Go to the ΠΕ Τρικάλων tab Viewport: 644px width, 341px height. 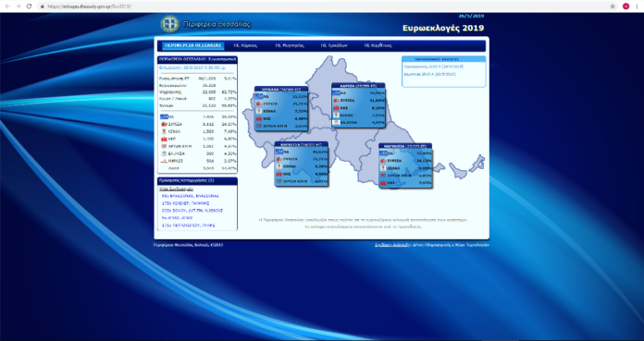coord(334,45)
